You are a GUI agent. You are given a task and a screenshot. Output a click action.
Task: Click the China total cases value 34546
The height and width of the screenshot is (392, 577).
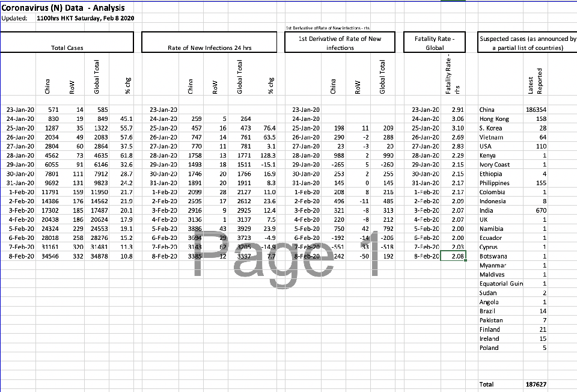pyautogui.click(x=48, y=256)
